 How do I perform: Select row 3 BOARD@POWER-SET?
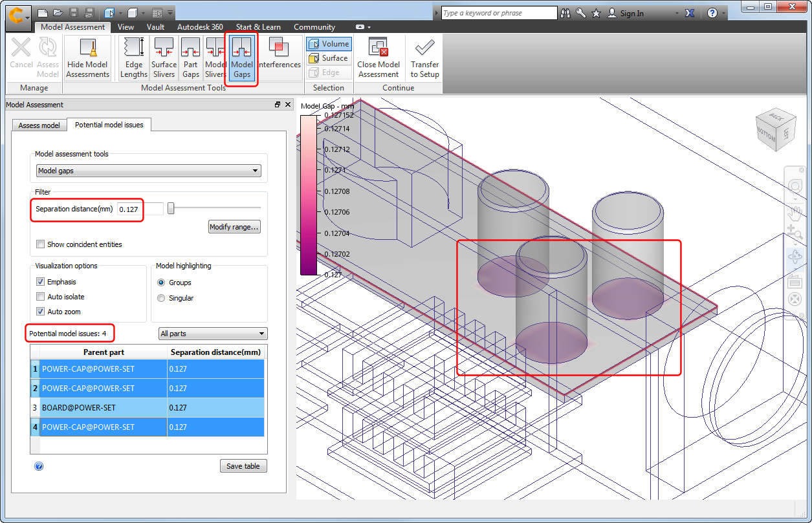148,408
